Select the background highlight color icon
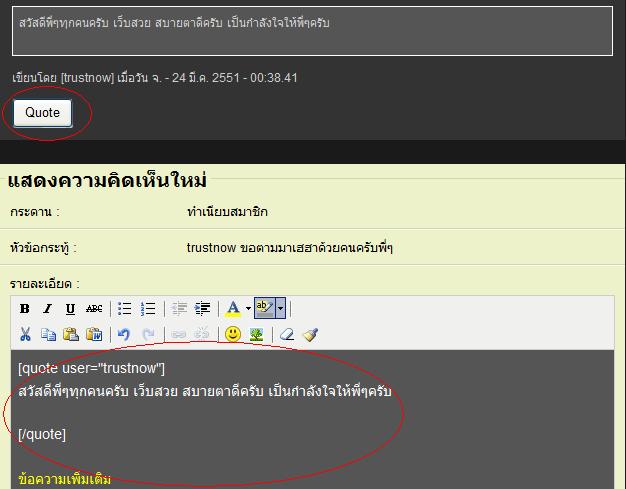 point(265,308)
